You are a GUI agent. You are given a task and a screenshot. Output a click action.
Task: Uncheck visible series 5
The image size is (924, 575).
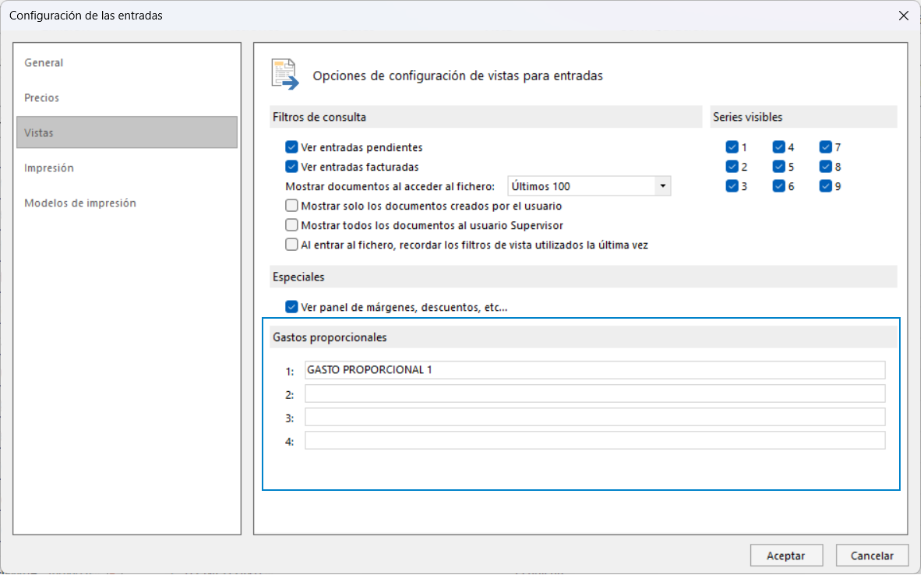coord(778,166)
